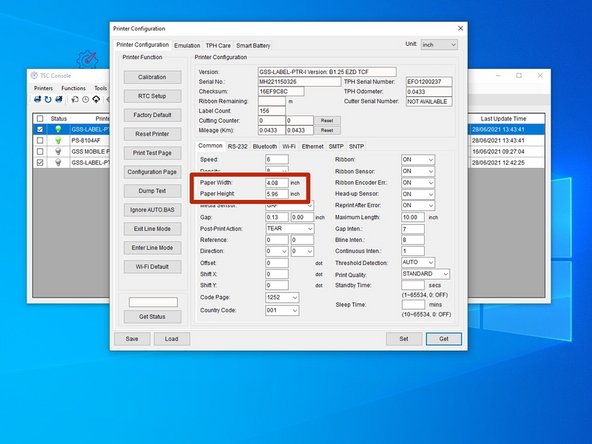Open the Reprint After Error dropdown
This screenshot has height=444, width=592.
coord(418,205)
